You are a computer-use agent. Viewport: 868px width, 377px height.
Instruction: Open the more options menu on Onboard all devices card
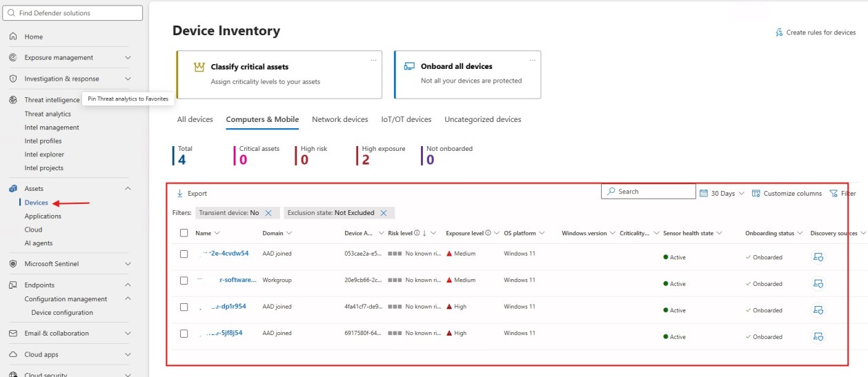pyautogui.click(x=533, y=60)
